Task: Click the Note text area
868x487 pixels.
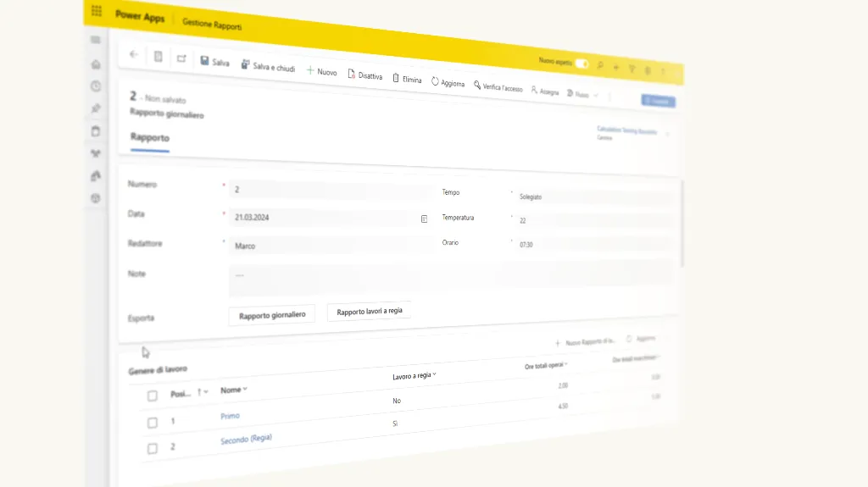Action: pos(451,279)
